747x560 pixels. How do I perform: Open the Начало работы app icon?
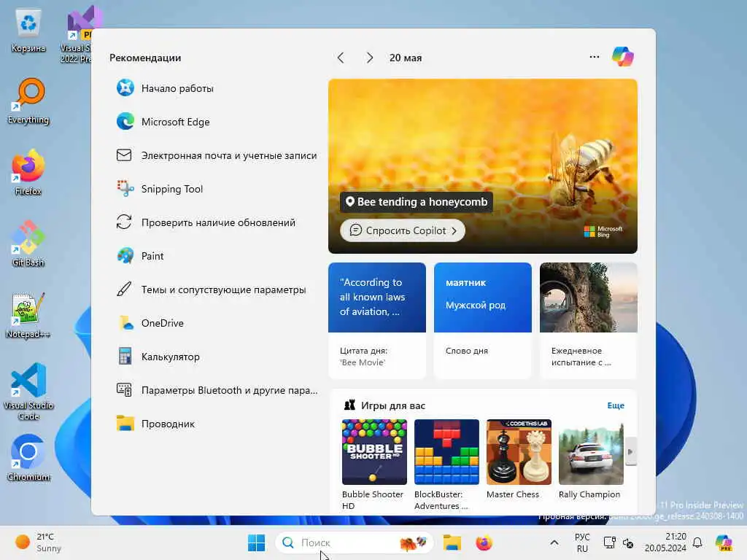125,88
